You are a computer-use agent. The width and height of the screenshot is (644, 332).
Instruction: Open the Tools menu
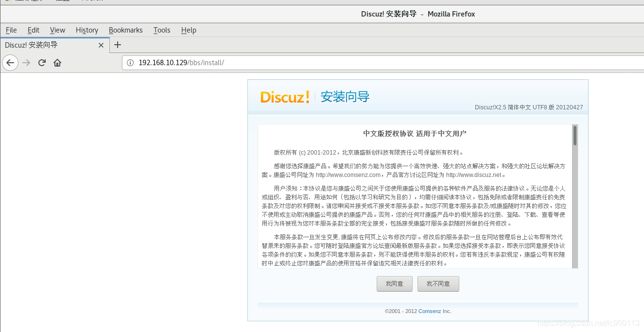pos(162,30)
